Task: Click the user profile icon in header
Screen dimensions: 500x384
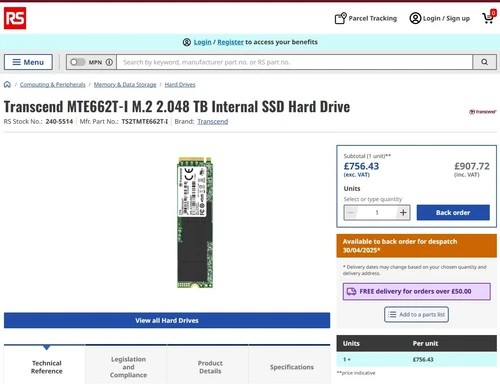Action: (x=415, y=18)
